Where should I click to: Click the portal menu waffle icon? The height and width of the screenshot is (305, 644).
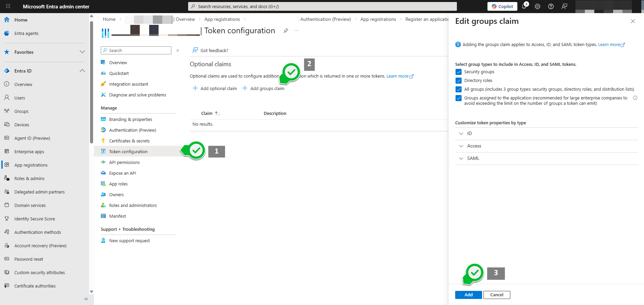8,6
